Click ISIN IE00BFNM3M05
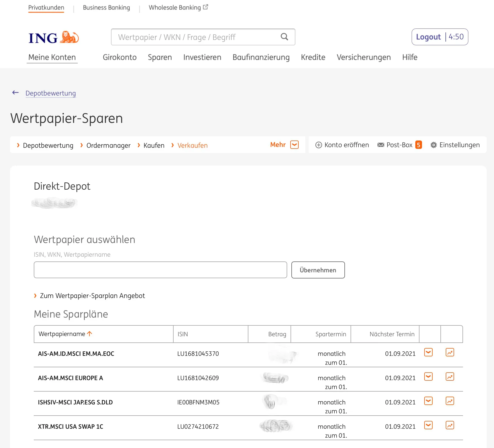 [198, 402]
